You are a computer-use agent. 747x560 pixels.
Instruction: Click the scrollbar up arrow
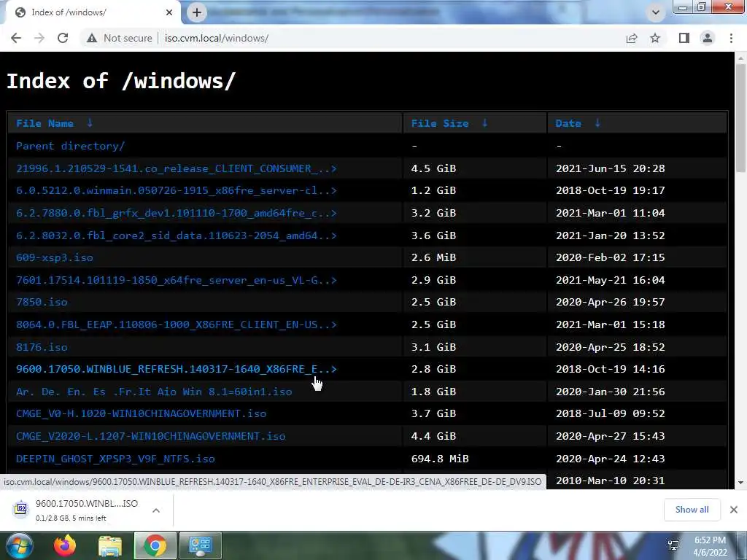pos(740,58)
